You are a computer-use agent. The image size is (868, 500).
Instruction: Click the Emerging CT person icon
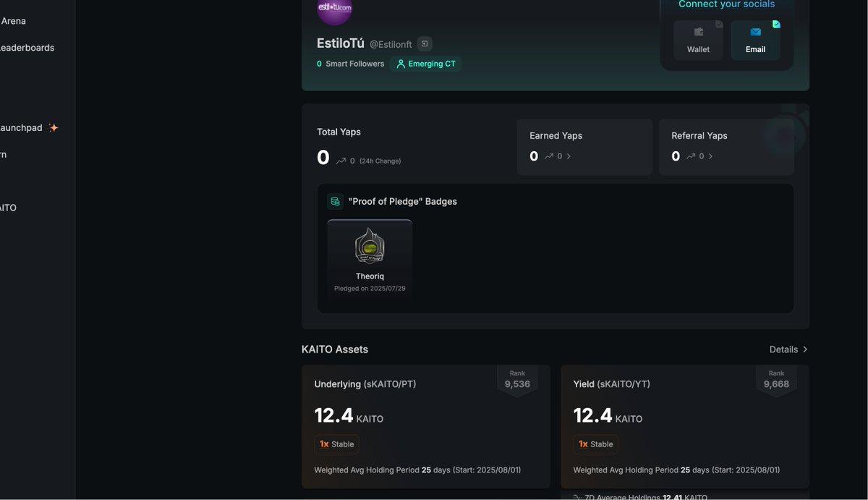[x=401, y=64]
